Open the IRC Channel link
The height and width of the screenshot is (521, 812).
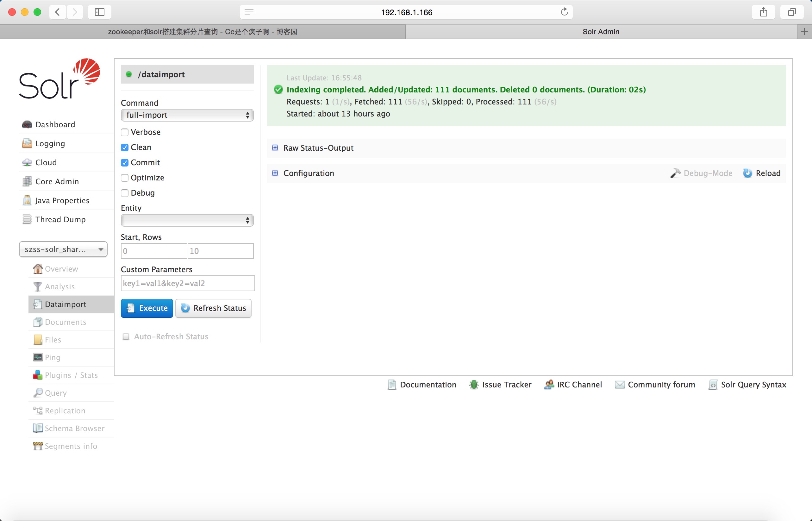[573, 385]
